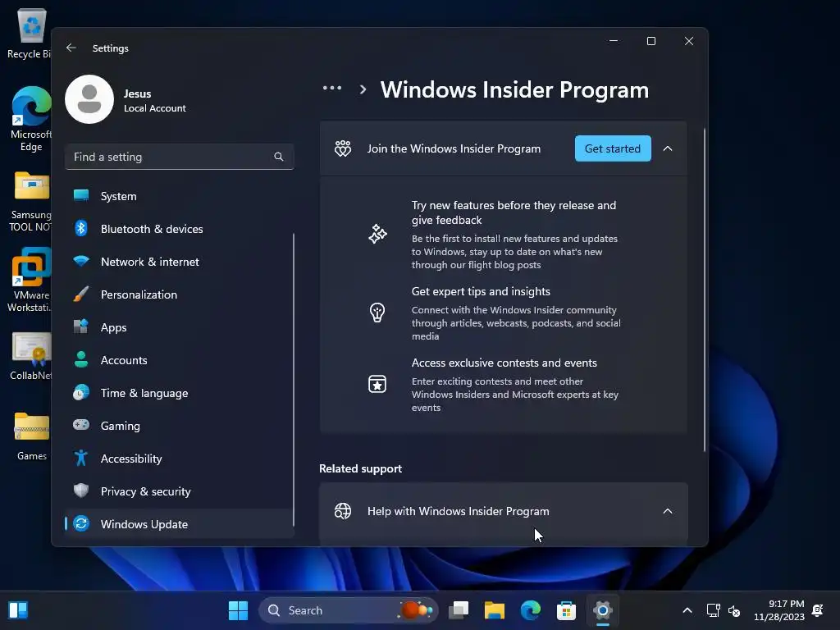Click the Settings gear in the taskbar
This screenshot has width=840, height=630.
pyautogui.click(x=603, y=610)
